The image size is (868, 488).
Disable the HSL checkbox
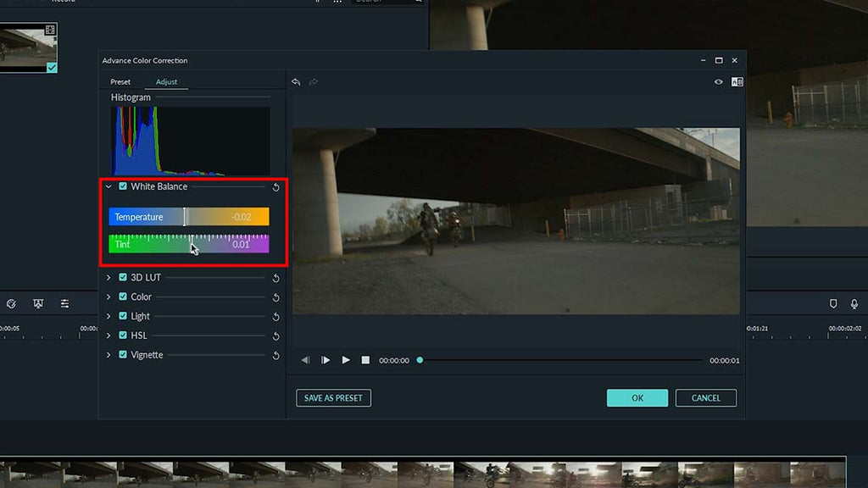(123, 335)
